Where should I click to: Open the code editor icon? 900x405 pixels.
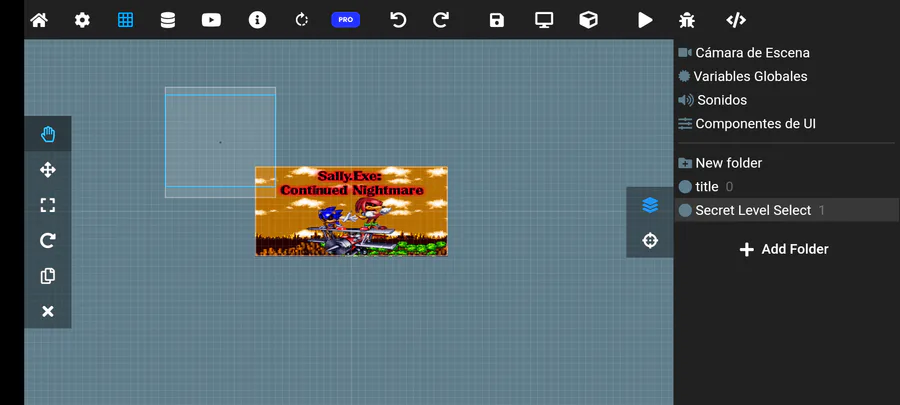(736, 20)
